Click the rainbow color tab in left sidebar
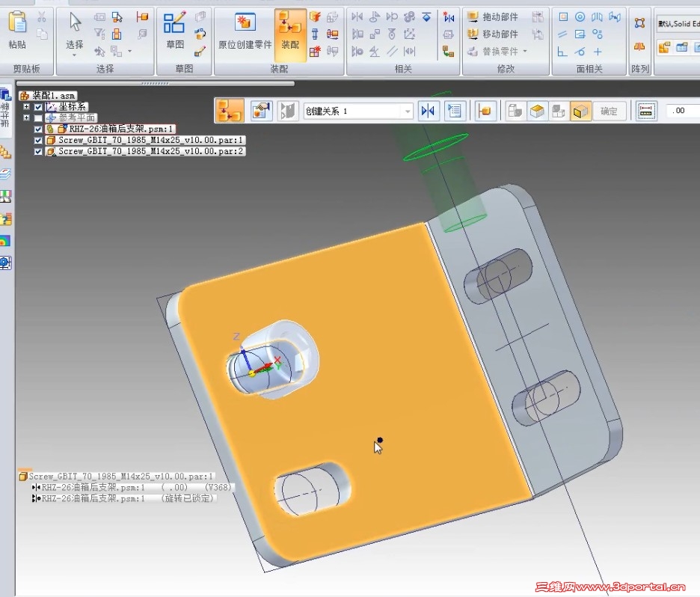The image size is (700, 597). tap(5, 241)
